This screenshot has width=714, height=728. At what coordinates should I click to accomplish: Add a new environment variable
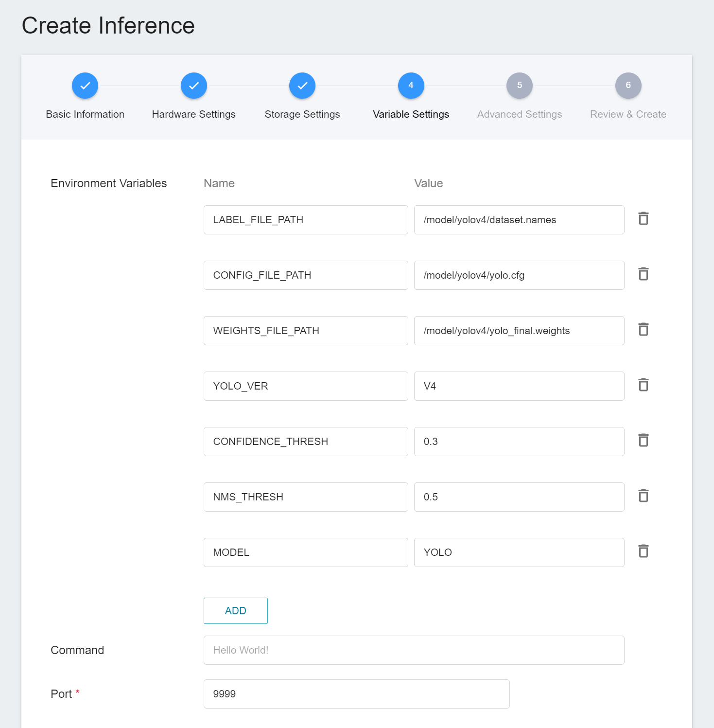[x=236, y=611]
